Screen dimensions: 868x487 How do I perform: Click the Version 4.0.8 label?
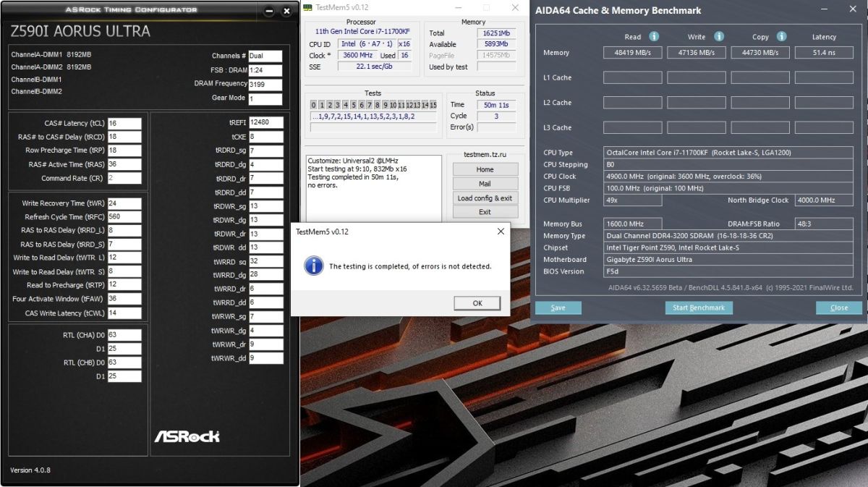(x=30, y=470)
